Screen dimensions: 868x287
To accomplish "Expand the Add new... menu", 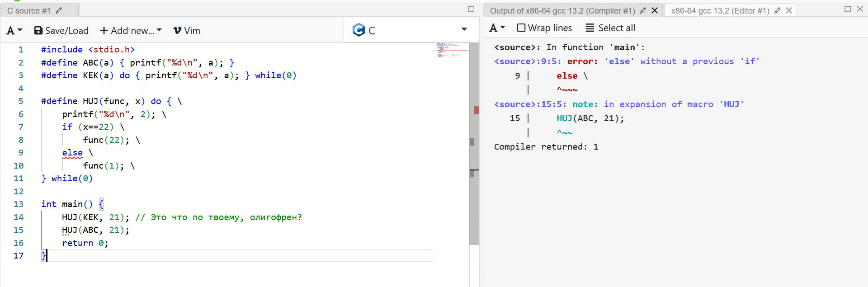I will click(130, 30).
